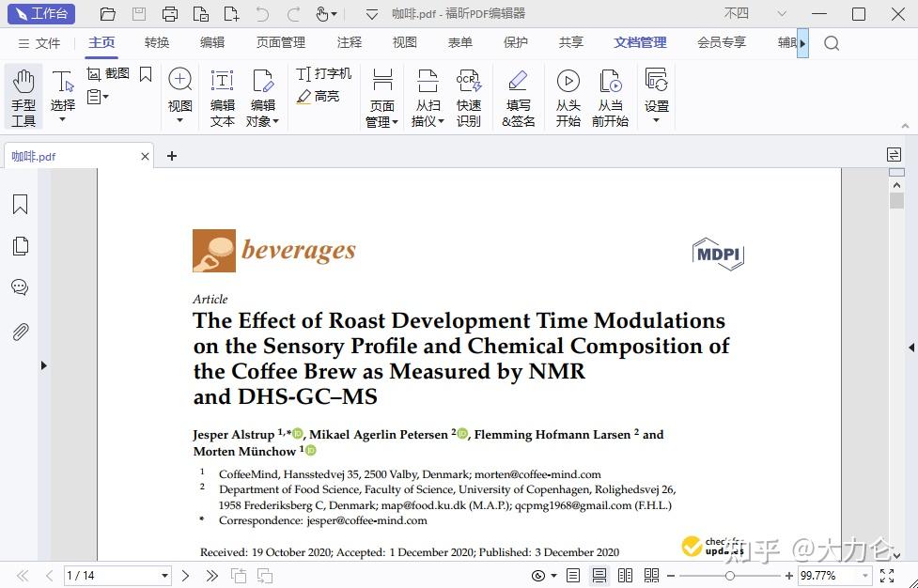Open the File (文件) menu

[x=39, y=43]
